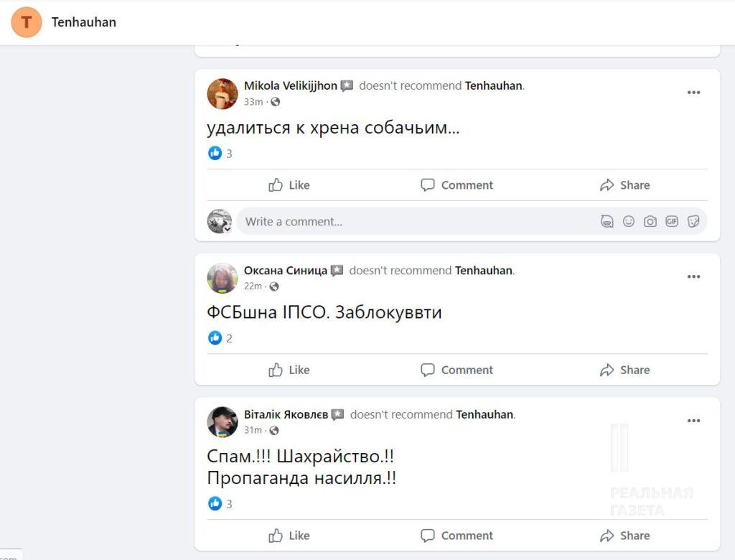The width and height of the screenshot is (735, 560).
Task: Click the avatar sticker icon in comment box
Action: [607, 221]
